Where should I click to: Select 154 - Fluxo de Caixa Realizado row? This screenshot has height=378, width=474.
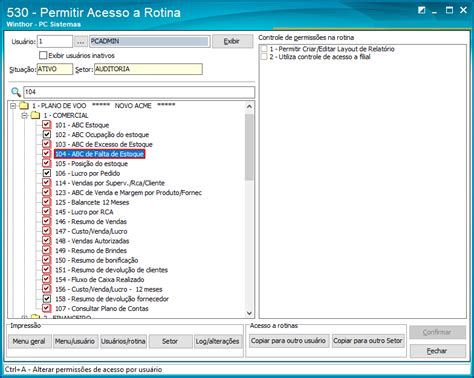pos(100,280)
